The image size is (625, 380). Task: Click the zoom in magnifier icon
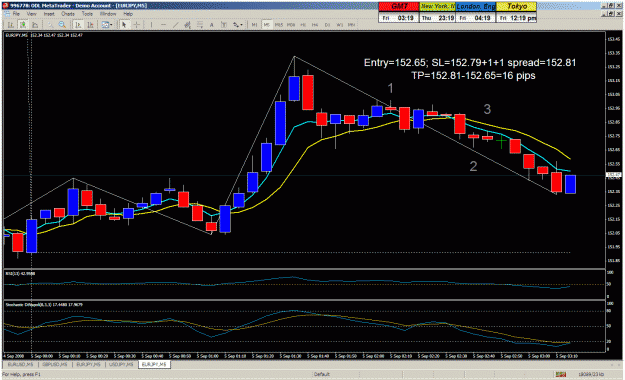(x=51, y=25)
